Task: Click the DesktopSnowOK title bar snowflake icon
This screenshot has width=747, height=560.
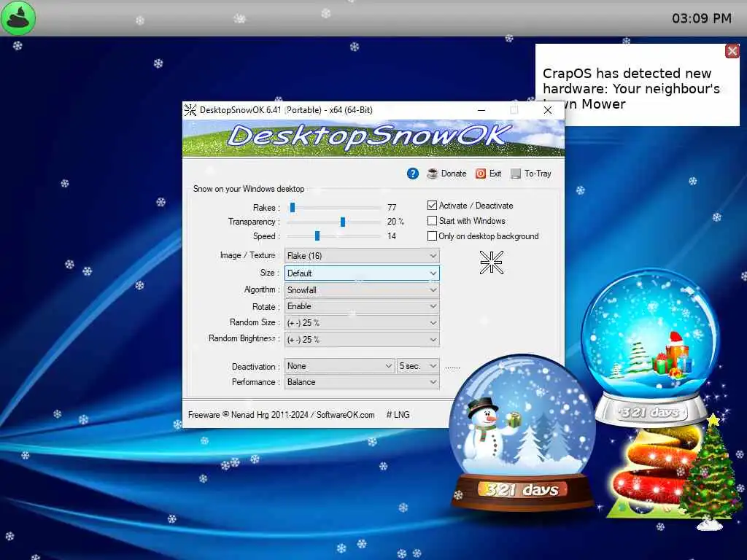Action: click(190, 110)
